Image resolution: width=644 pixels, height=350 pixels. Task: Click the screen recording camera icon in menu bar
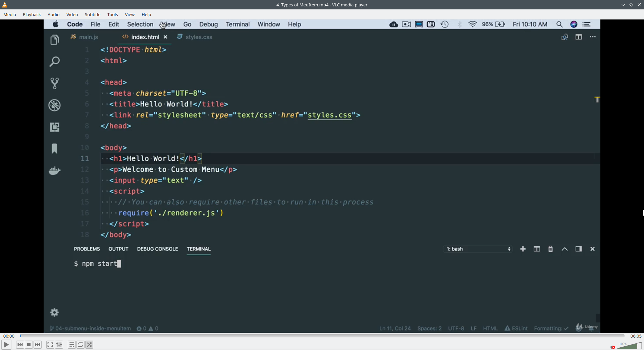407,24
